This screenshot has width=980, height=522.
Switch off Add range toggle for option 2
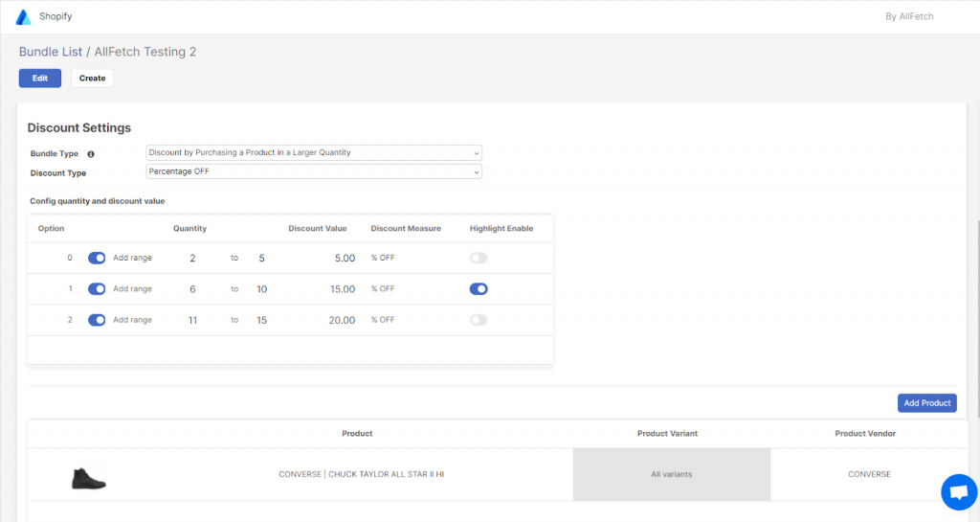[x=97, y=320]
